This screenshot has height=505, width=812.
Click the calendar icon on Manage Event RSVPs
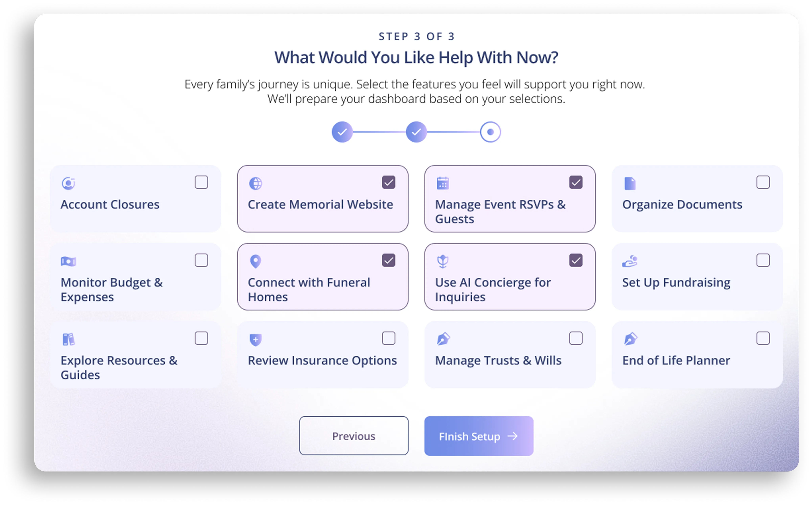[443, 183]
